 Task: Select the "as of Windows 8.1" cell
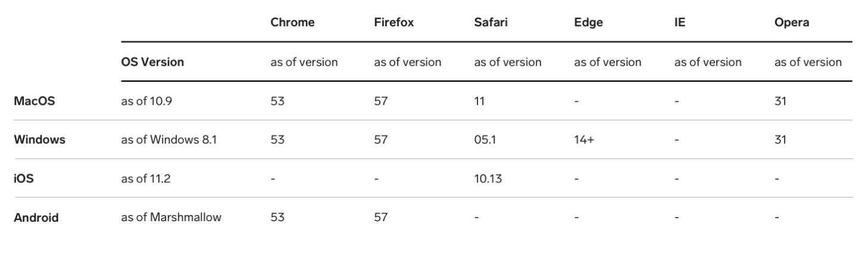tap(168, 140)
